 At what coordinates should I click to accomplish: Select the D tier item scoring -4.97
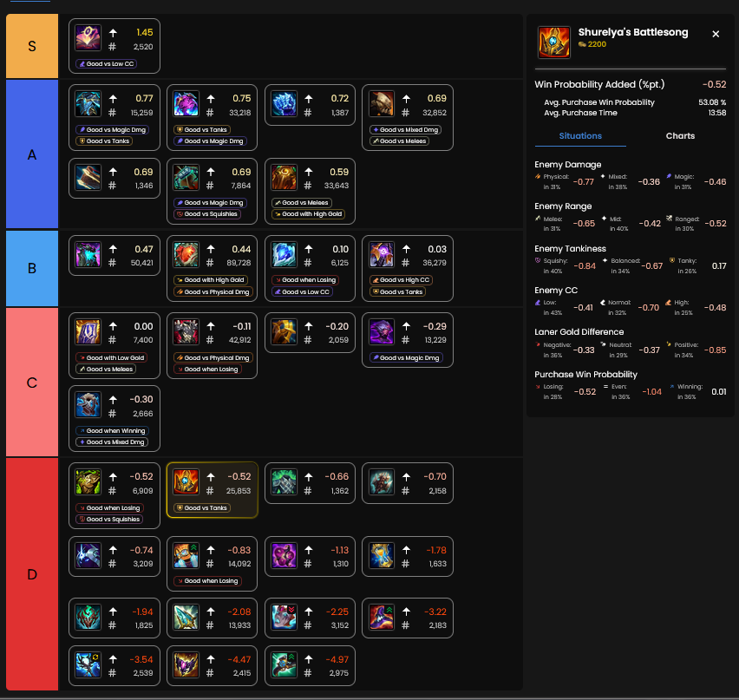coord(310,665)
